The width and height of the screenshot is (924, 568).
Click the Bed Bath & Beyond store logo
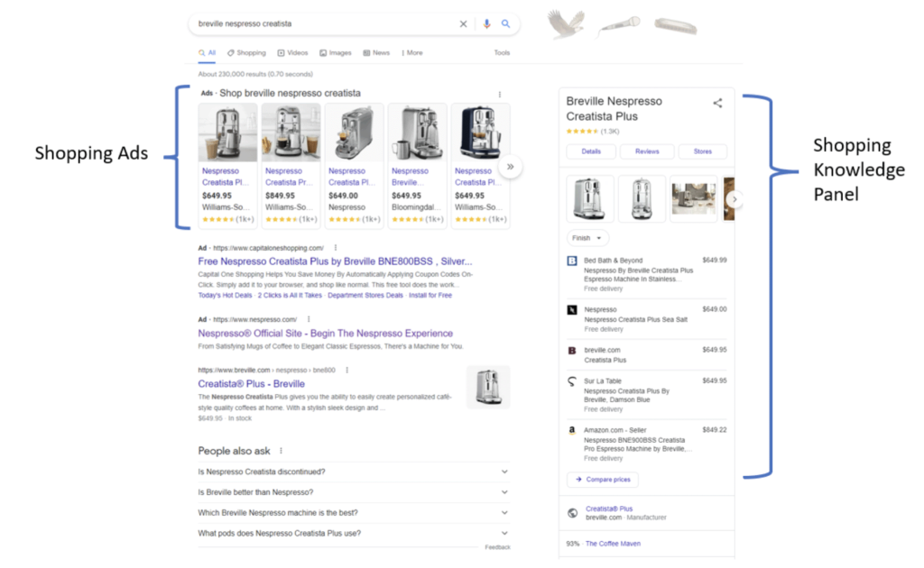(571, 261)
